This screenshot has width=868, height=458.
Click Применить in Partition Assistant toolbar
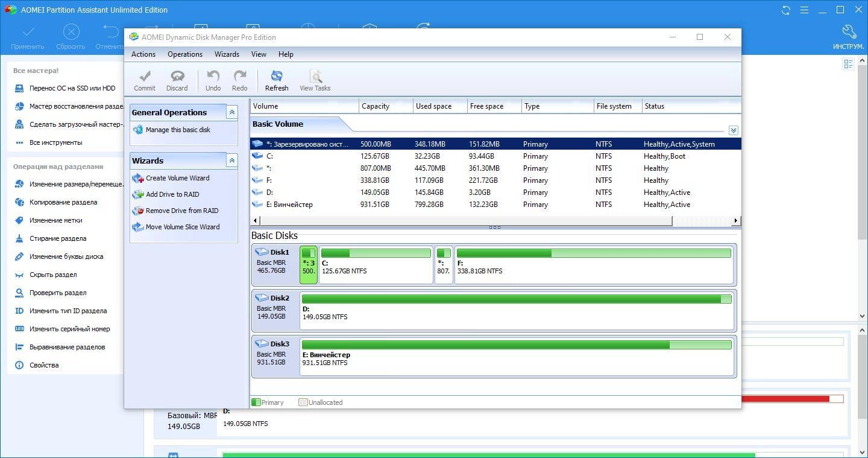coord(28,37)
